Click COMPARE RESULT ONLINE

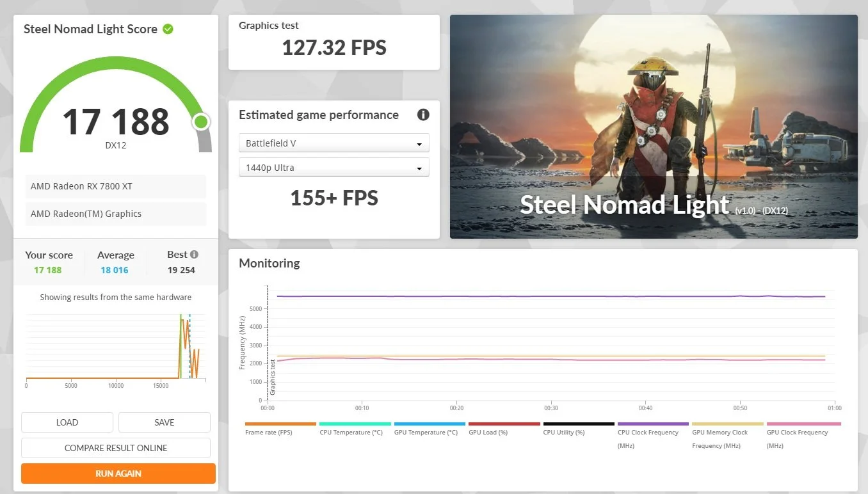click(115, 448)
